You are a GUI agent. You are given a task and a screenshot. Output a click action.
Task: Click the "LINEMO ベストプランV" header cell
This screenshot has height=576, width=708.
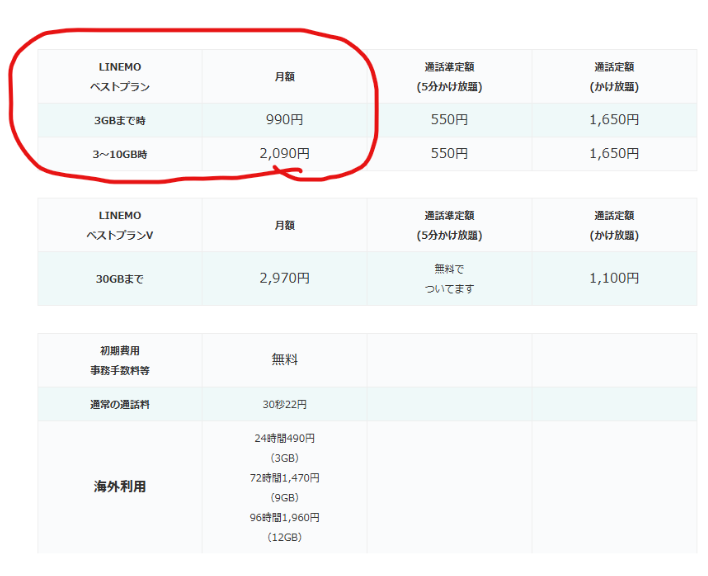(x=120, y=225)
